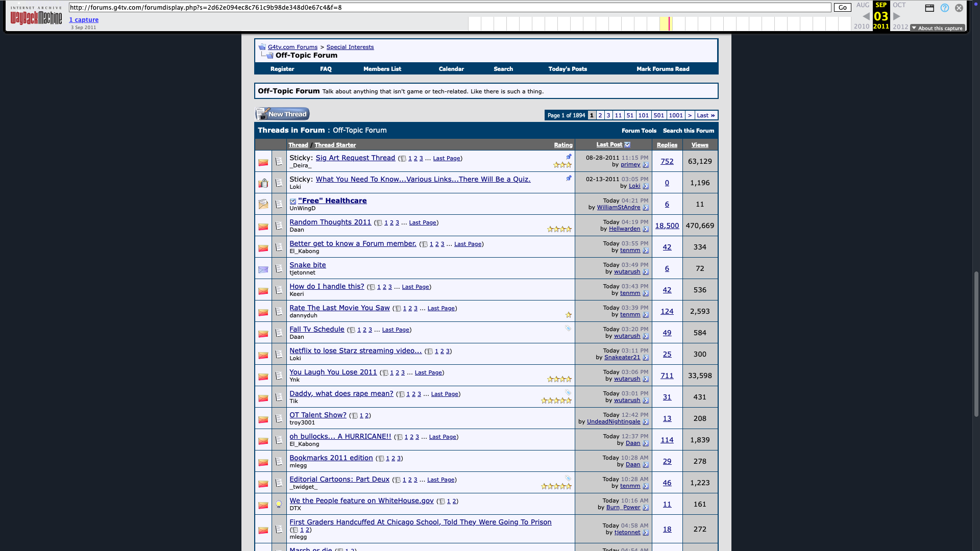Sort threads by Thread Starter
This screenshot has height=551, width=980.
(335, 145)
